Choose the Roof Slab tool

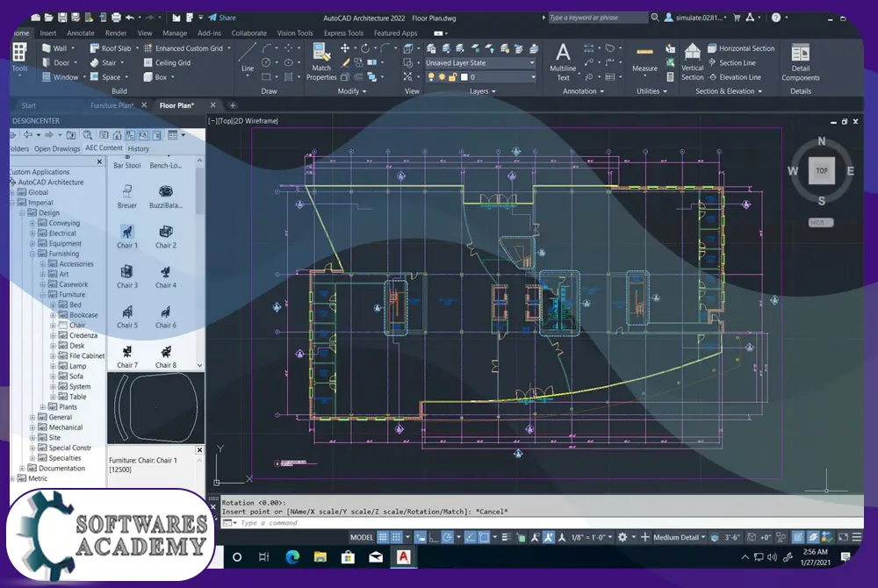[x=111, y=48]
